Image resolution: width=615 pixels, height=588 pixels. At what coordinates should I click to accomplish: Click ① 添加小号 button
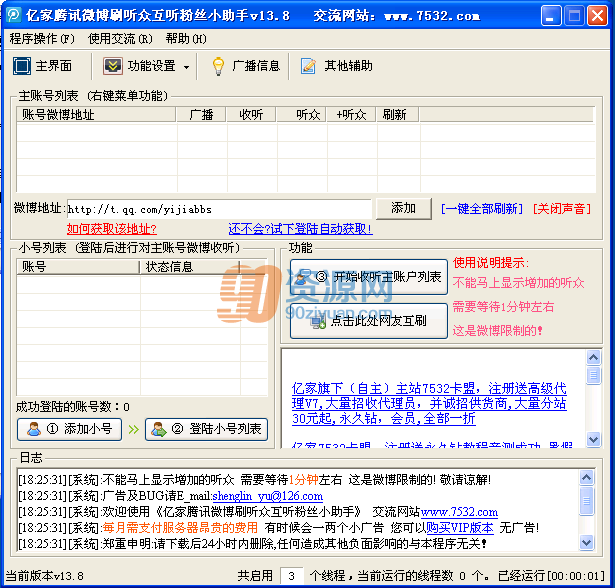(x=69, y=429)
